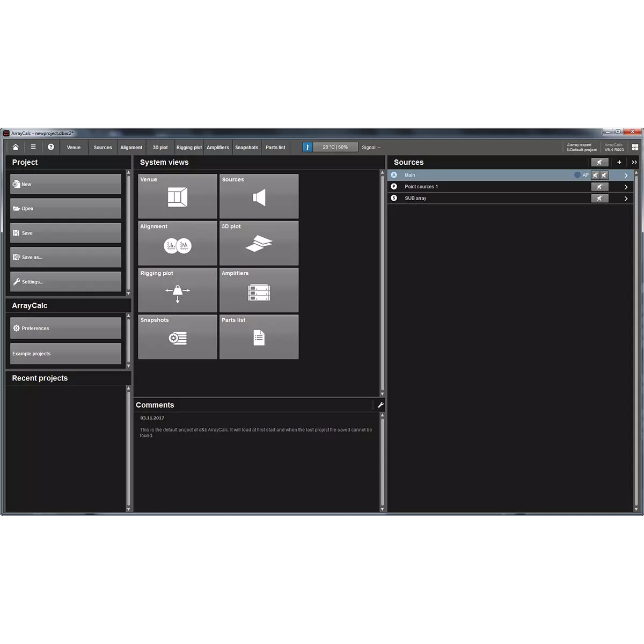
Task: Click the view layout grid icon
Action: (x=635, y=147)
